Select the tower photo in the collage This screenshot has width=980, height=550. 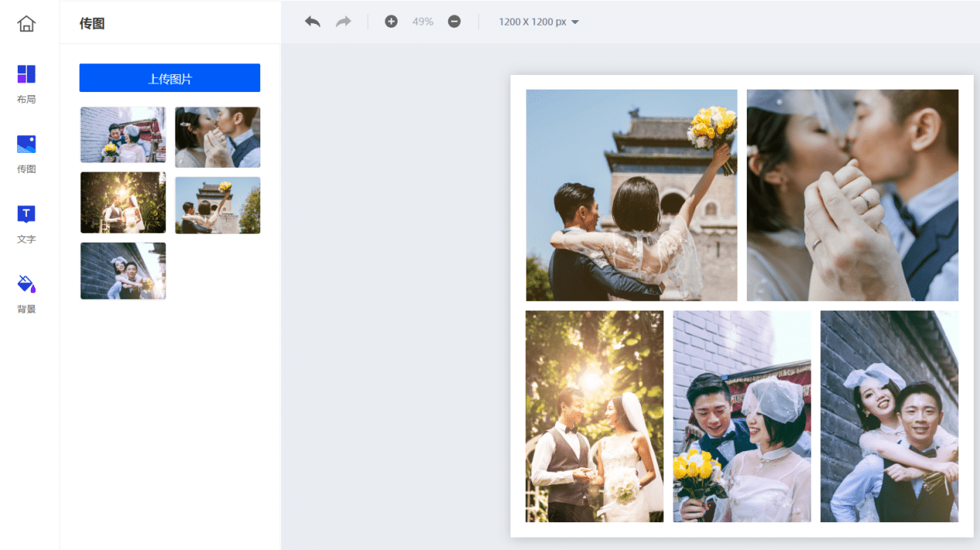pos(632,195)
